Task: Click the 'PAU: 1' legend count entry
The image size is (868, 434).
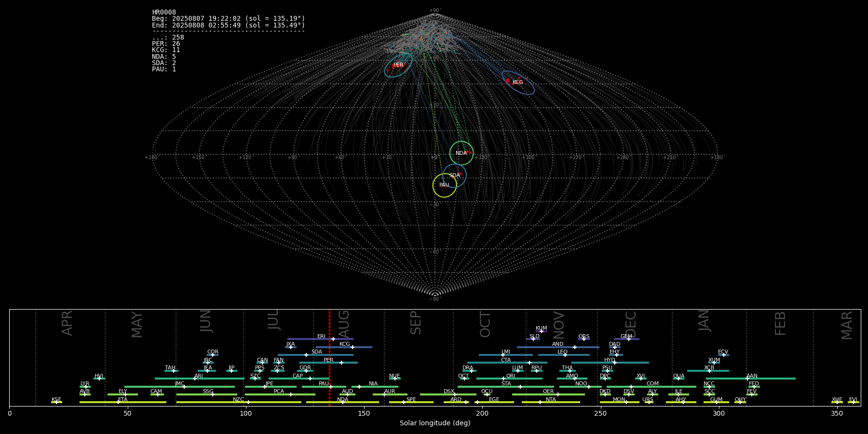Action: click(164, 69)
